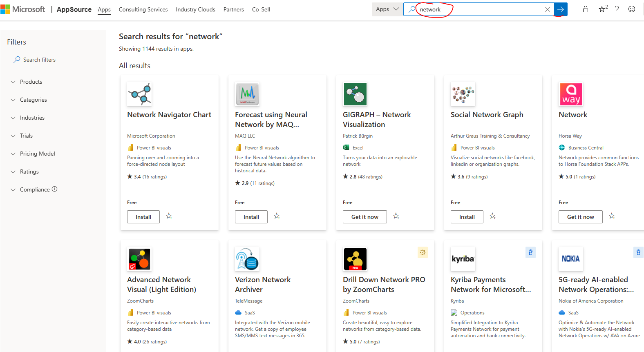Viewport: 644px width, 352px height.
Task: Open the Drill Down Network PRO icon
Action: tap(355, 259)
